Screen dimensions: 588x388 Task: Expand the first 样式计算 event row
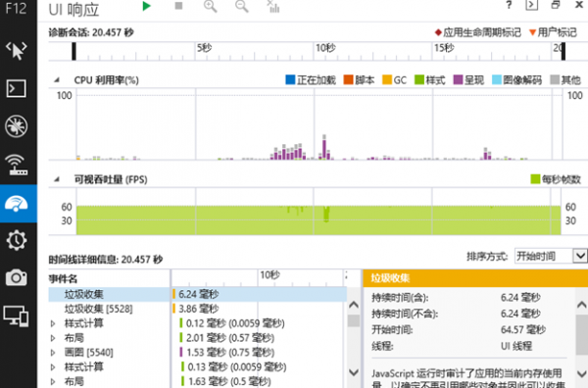[53, 323]
